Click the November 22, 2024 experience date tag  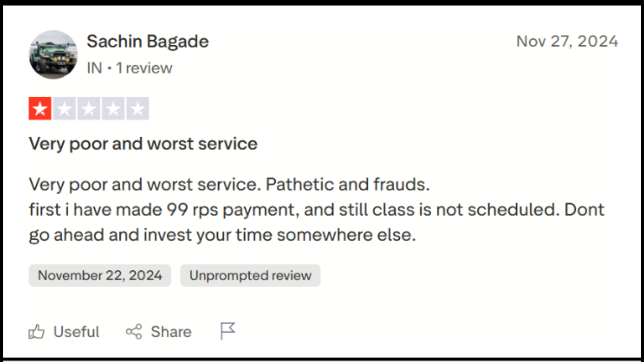pyautogui.click(x=99, y=275)
